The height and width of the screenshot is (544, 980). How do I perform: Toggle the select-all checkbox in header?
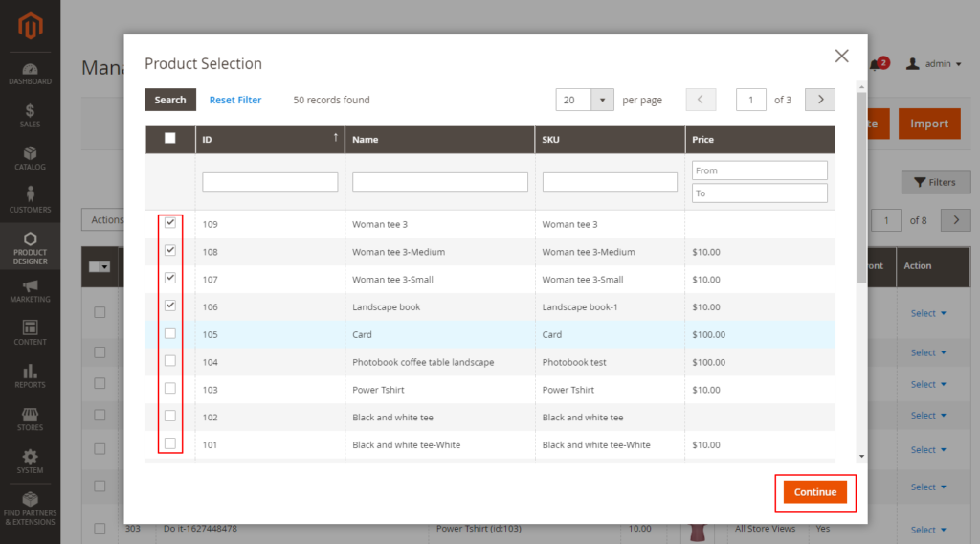coord(170,139)
